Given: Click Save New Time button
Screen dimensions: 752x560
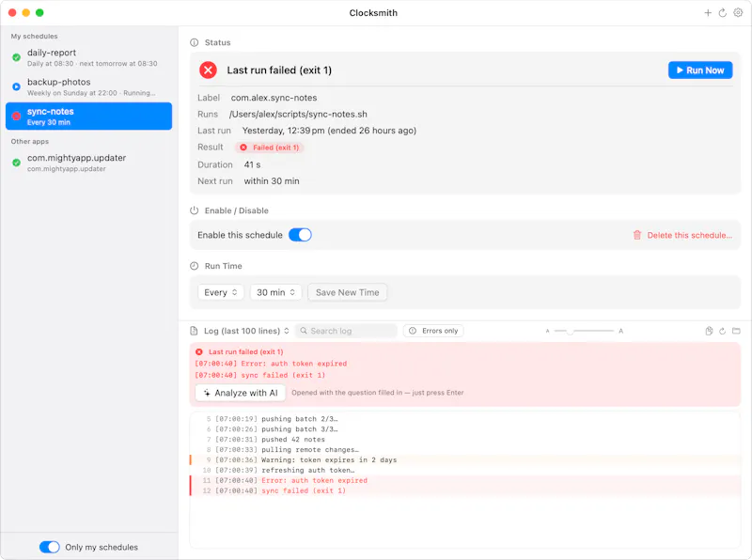Looking at the screenshot, I should coord(347,292).
